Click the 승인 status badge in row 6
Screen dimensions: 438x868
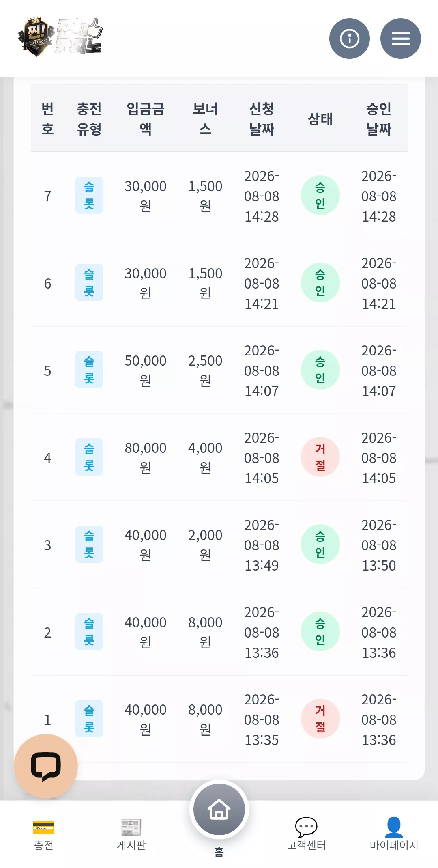point(320,282)
